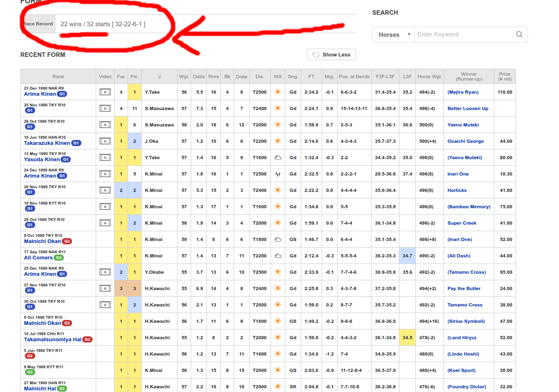
Task: Open winner Super Creek's page
Action: 462,223
